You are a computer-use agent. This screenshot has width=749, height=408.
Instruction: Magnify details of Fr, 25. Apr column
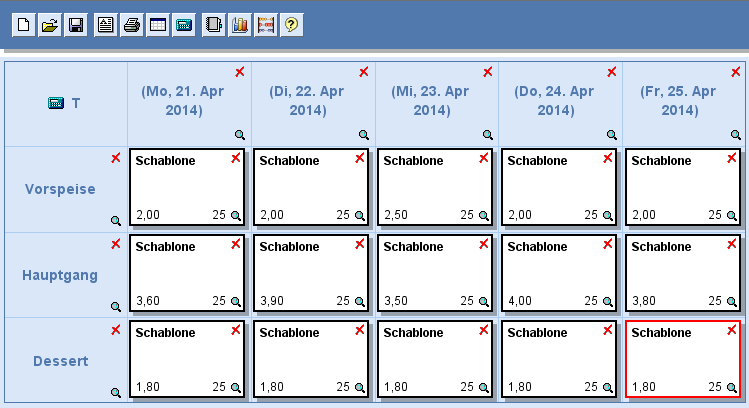(736, 135)
